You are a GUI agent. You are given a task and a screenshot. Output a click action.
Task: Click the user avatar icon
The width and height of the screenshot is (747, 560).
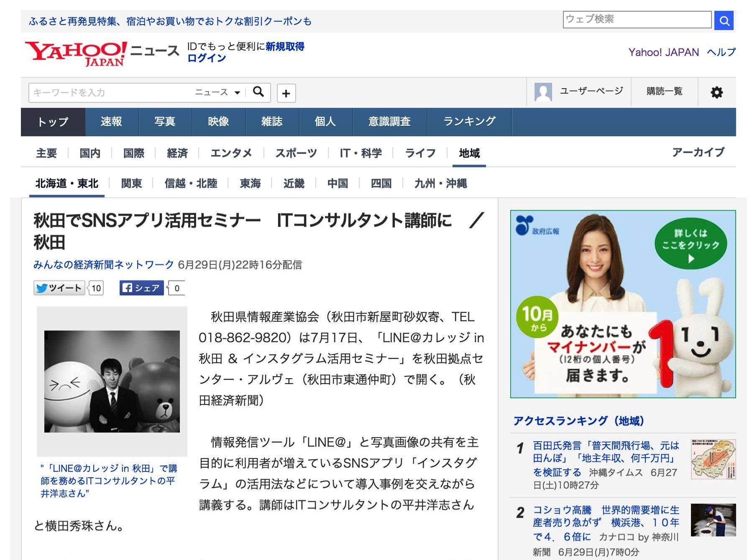[543, 92]
